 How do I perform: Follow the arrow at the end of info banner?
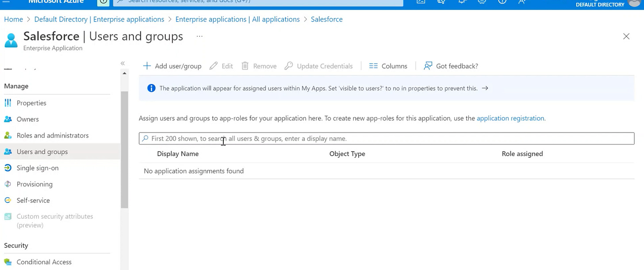[x=485, y=88]
